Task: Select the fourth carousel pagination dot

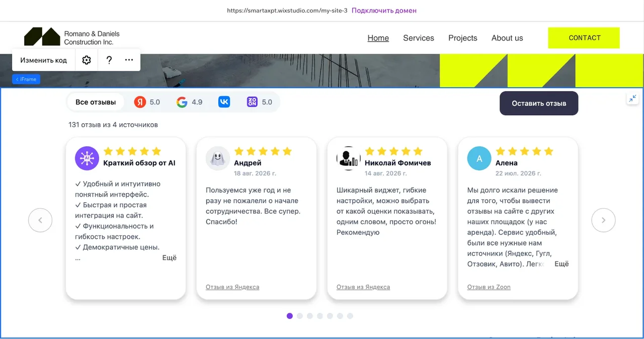Action: point(320,316)
